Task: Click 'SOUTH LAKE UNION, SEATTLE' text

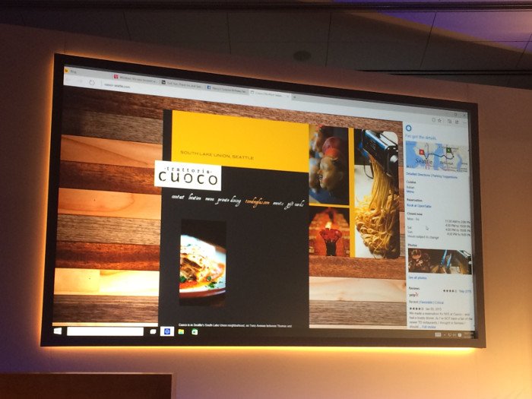Action: point(217,155)
